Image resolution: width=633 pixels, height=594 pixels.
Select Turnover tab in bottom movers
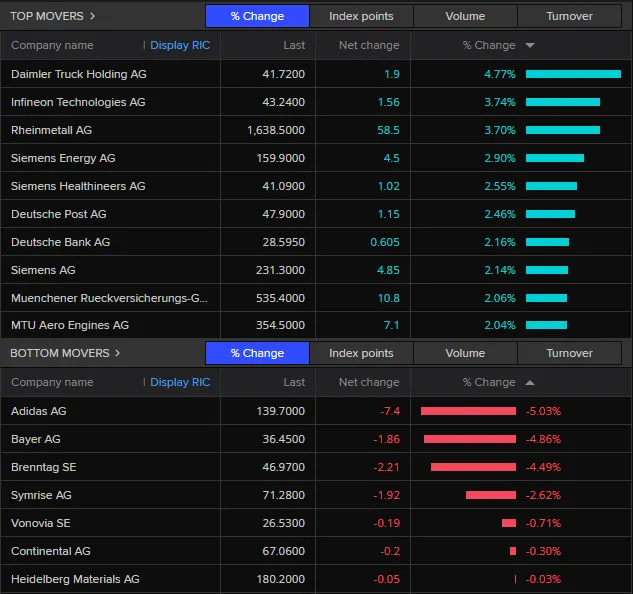tap(569, 353)
